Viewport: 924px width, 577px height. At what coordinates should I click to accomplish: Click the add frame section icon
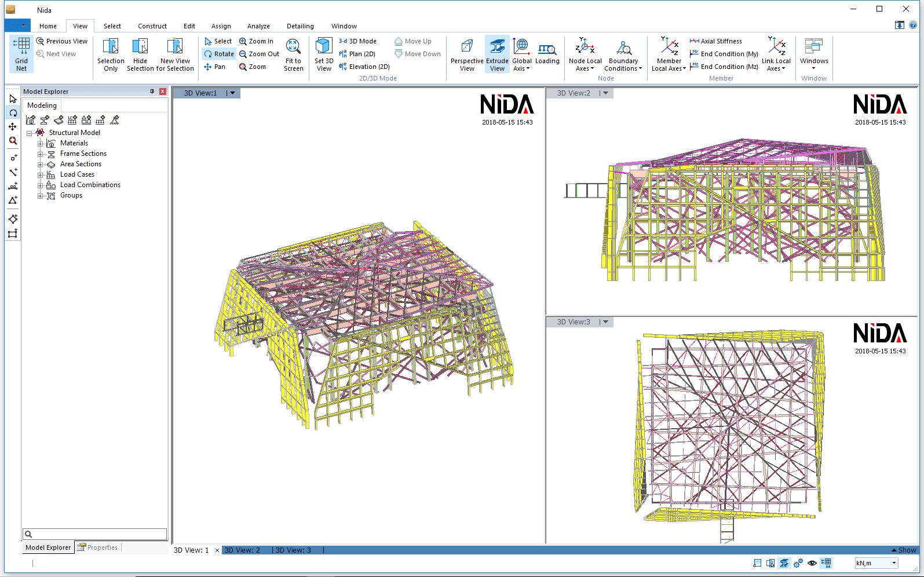pyautogui.click(x=45, y=120)
